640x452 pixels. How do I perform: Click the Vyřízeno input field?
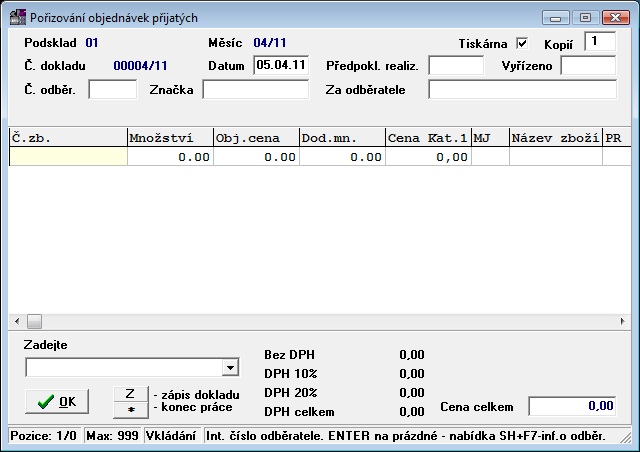coord(587,65)
